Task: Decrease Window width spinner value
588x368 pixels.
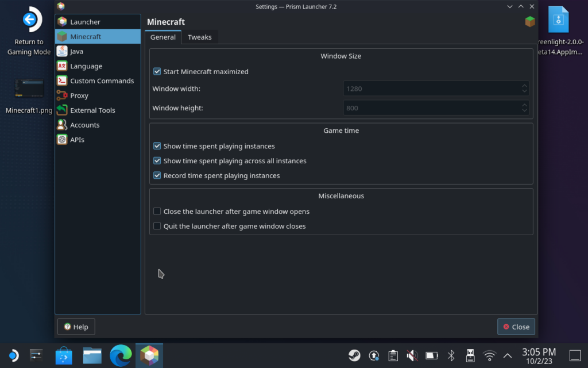Action: tap(524, 91)
